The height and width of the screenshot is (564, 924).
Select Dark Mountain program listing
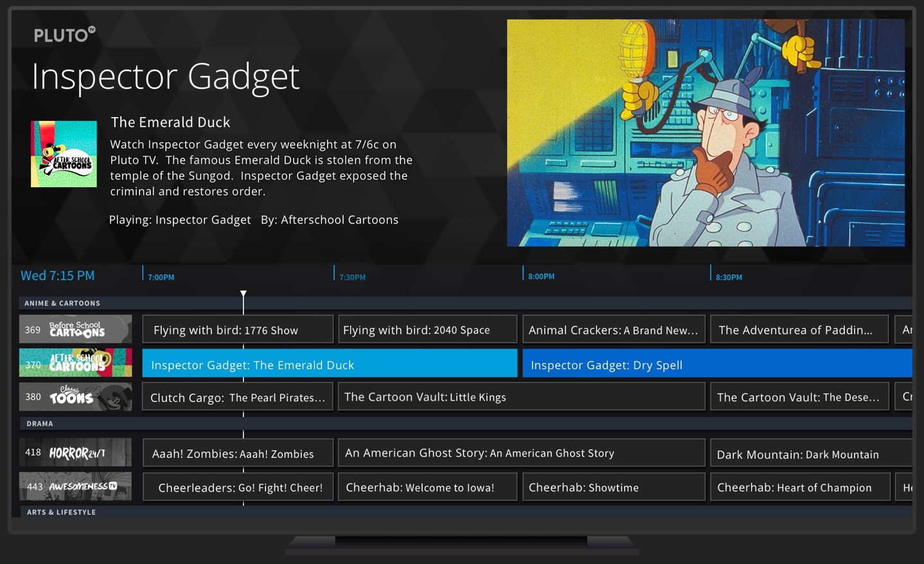click(x=812, y=453)
